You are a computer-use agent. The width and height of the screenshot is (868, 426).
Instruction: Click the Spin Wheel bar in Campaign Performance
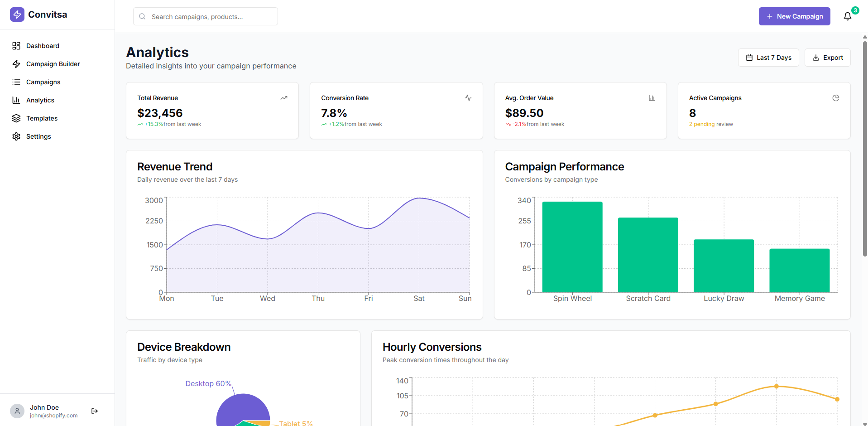tap(572, 247)
